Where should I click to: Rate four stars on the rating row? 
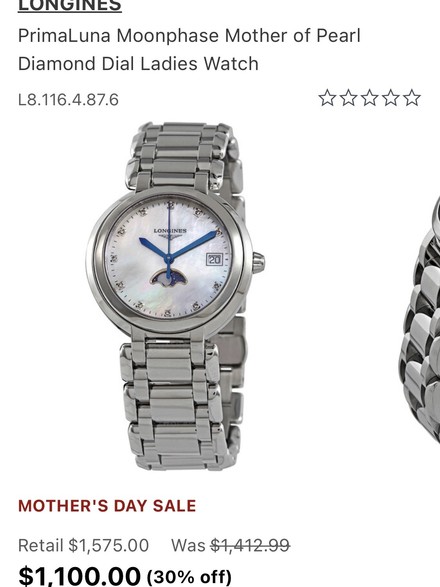(x=391, y=98)
